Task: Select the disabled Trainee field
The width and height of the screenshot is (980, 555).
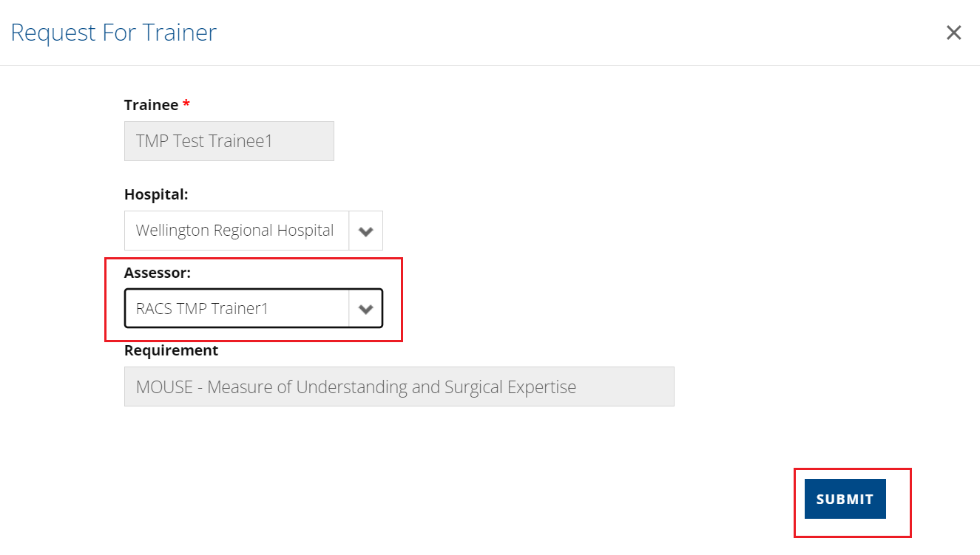Action: tap(229, 141)
